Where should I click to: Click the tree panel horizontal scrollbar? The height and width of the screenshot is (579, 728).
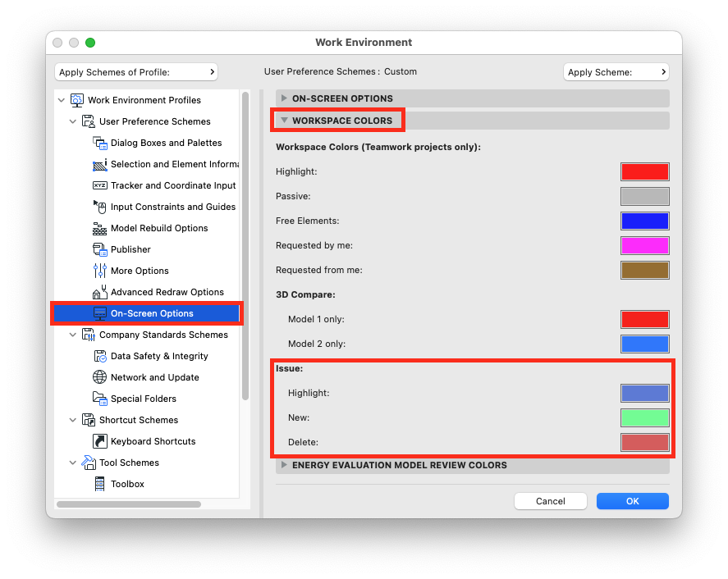(129, 504)
